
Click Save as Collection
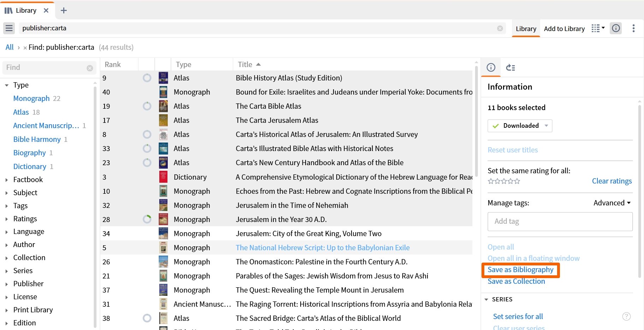tap(516, 281)
